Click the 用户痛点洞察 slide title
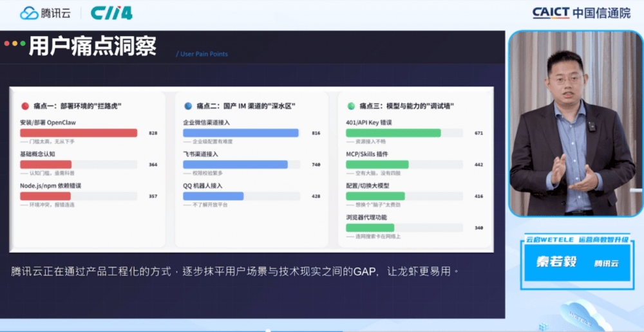The image size is (644, 332). click(x=92, y=46)
